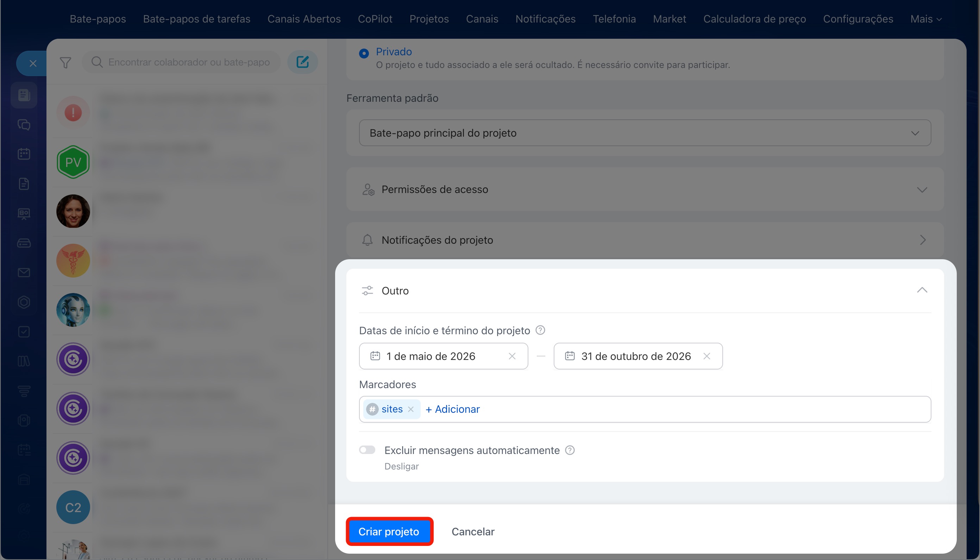Open the mail icon in left sidebar
This screenshot has width=980, height=560.
(24, 273)
